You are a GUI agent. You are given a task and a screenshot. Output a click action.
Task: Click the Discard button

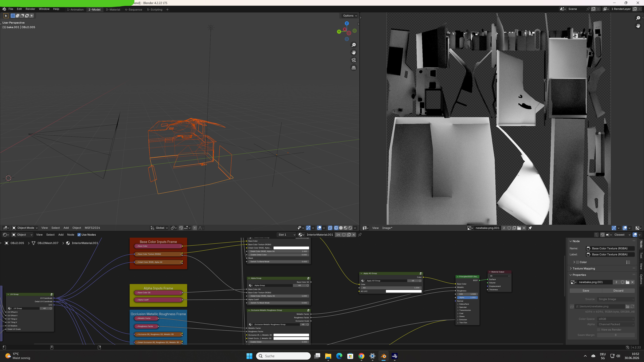pos(618,291)
